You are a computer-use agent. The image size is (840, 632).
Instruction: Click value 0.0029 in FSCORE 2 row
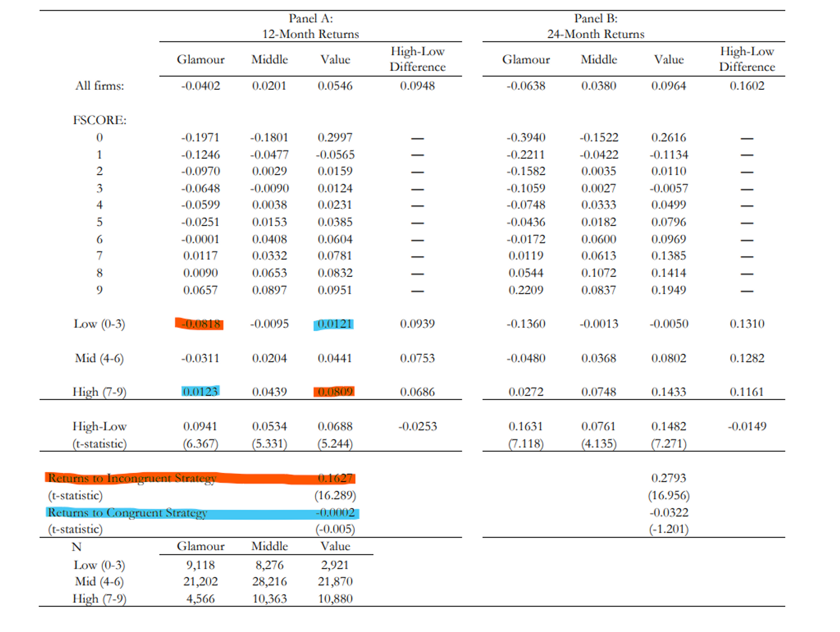[269, 171]
